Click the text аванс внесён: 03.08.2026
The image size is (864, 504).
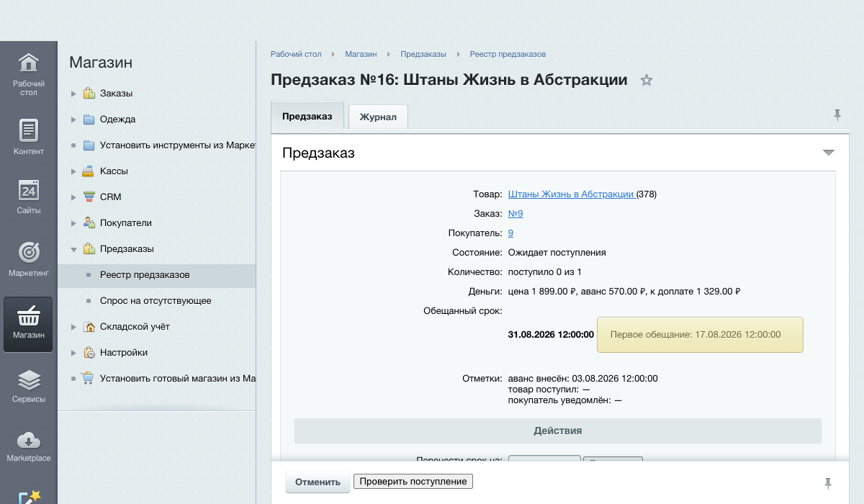pyautogui.click(x=583, y=379)
